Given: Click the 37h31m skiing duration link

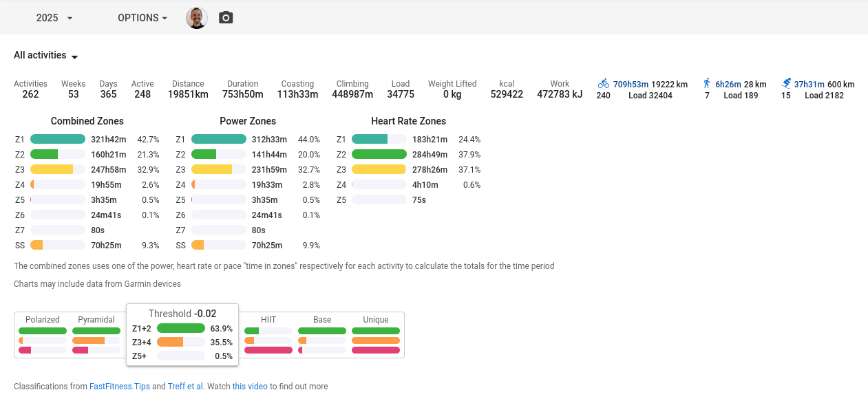Looking at the screenshot, I should point(809,85).
